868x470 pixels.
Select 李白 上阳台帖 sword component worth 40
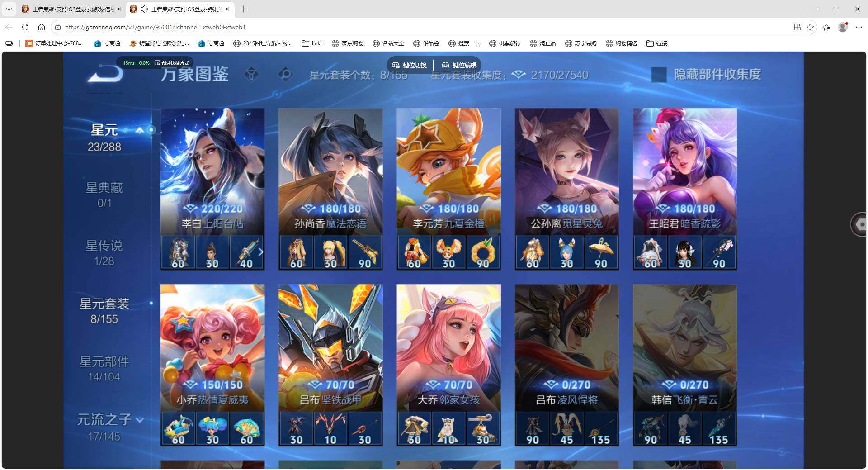246,252
